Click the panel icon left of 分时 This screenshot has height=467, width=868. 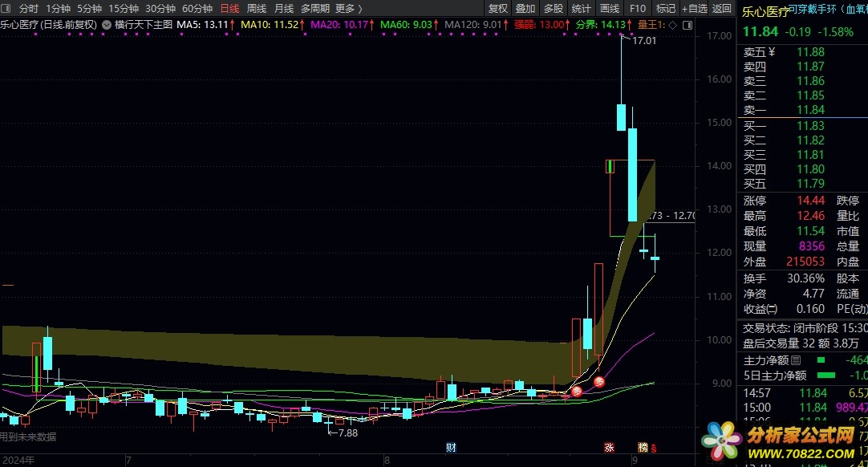tap(6, 8)
